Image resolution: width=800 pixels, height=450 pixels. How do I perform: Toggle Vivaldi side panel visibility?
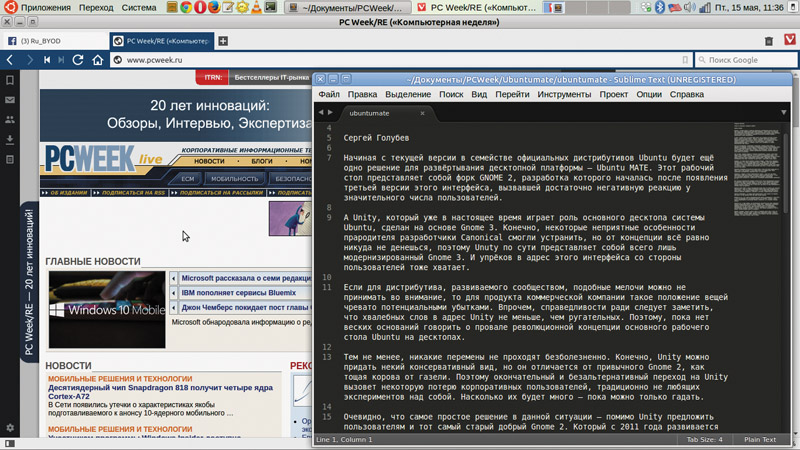click(x=10, y=444)
